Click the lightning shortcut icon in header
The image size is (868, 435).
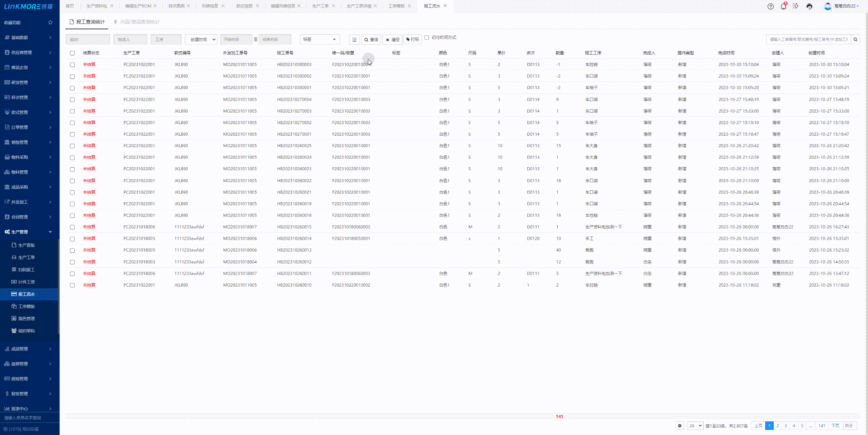[795, 6]
